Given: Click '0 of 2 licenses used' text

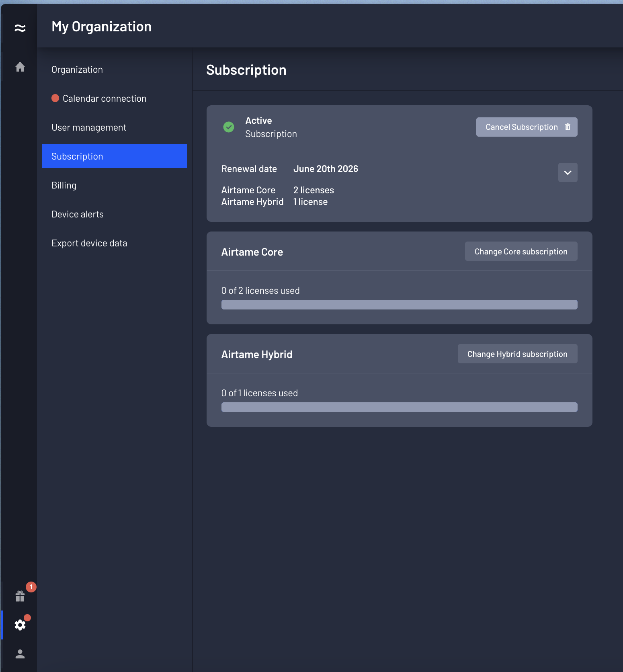Looking at the screenshot, I should 260,291.
